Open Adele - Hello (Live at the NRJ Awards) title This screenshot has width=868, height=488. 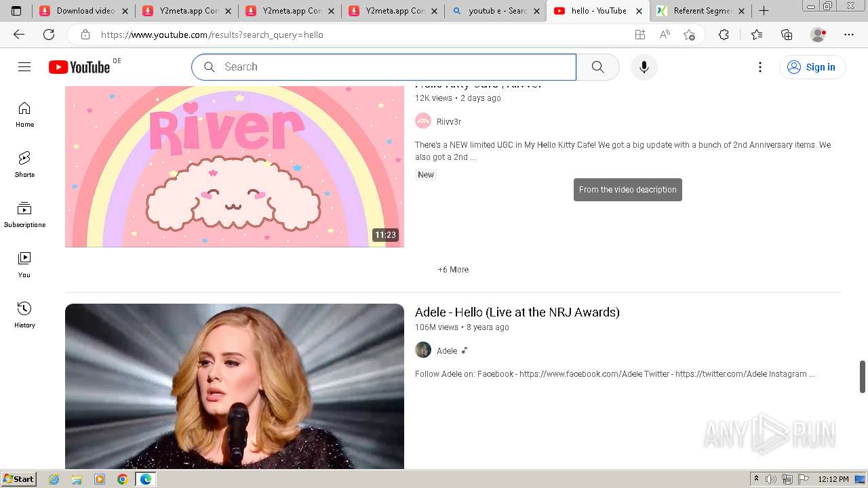[x=517, y=312]
